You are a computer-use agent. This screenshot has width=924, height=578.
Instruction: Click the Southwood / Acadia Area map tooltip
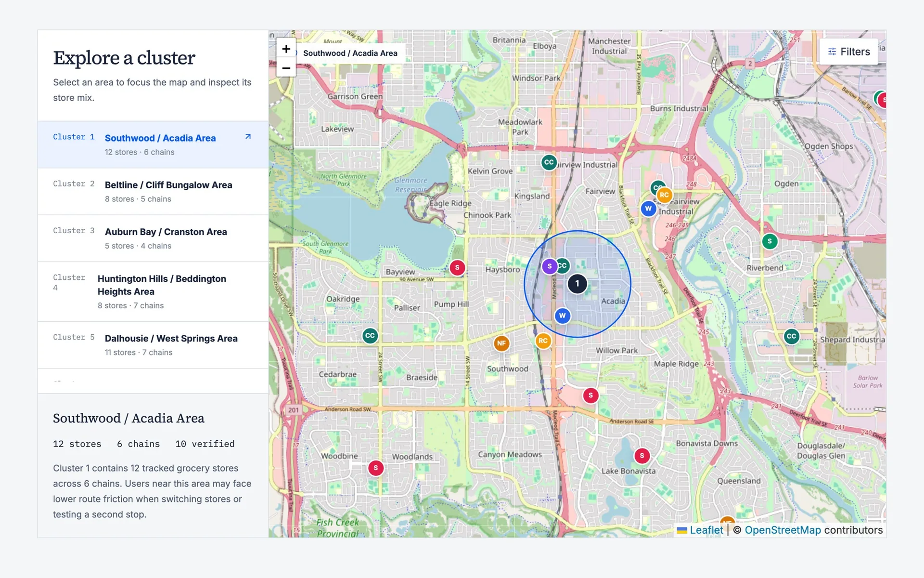[350, 53]
